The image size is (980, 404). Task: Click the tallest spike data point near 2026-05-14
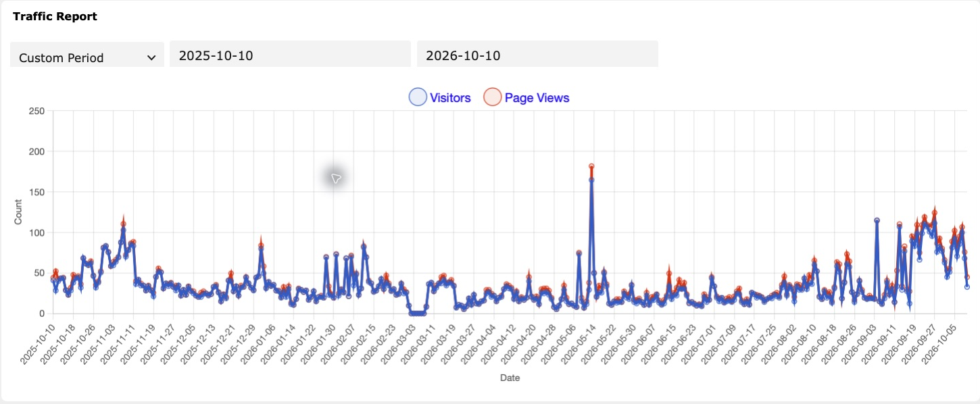coord(591,166)
